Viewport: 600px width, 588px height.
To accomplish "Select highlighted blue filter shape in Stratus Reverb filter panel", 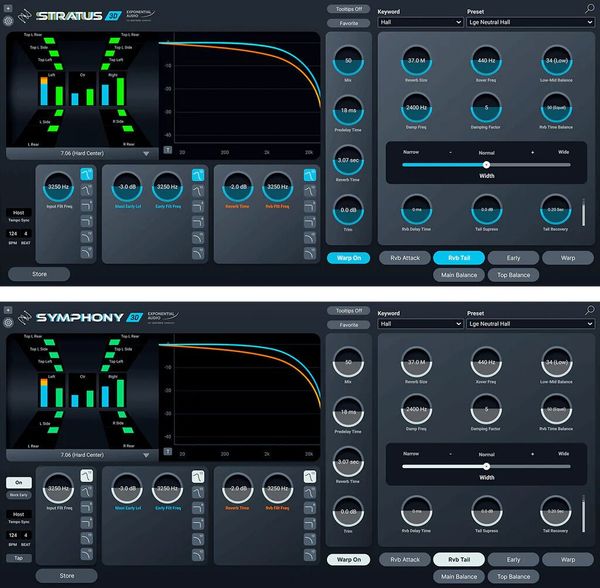I will point(310,175).
